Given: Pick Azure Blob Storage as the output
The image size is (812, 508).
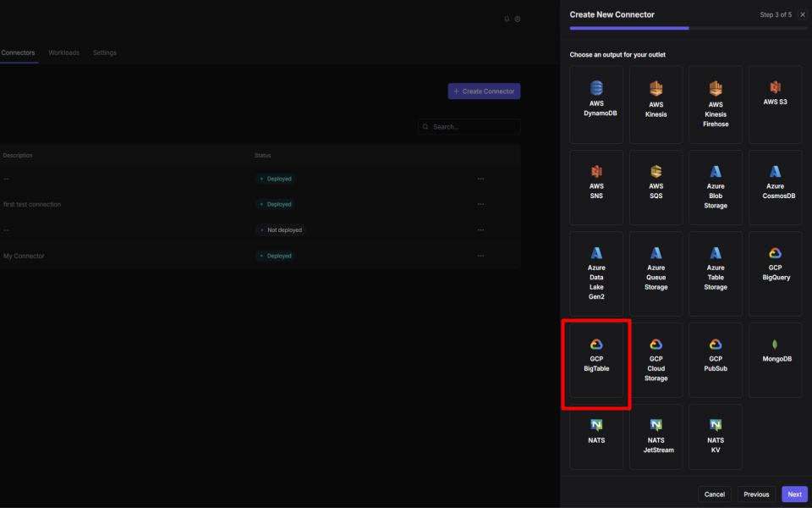Looking at the screenshot, I should (716, 188).
